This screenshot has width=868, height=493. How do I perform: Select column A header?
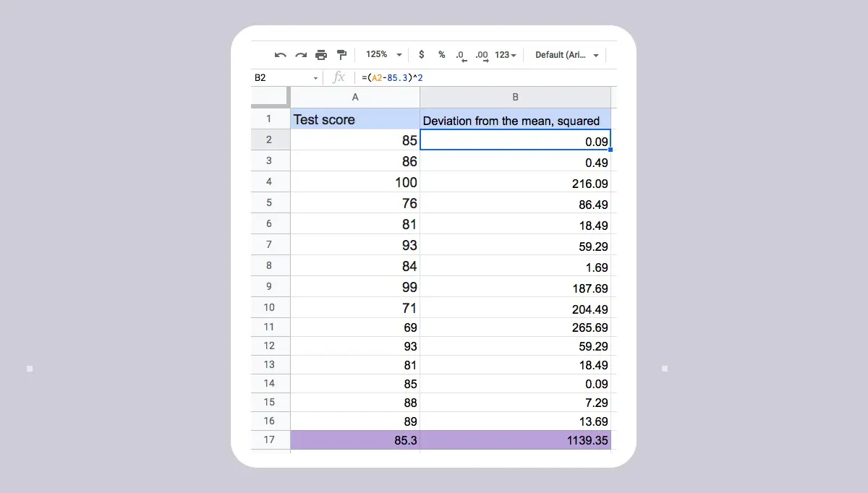pos(354,96)
